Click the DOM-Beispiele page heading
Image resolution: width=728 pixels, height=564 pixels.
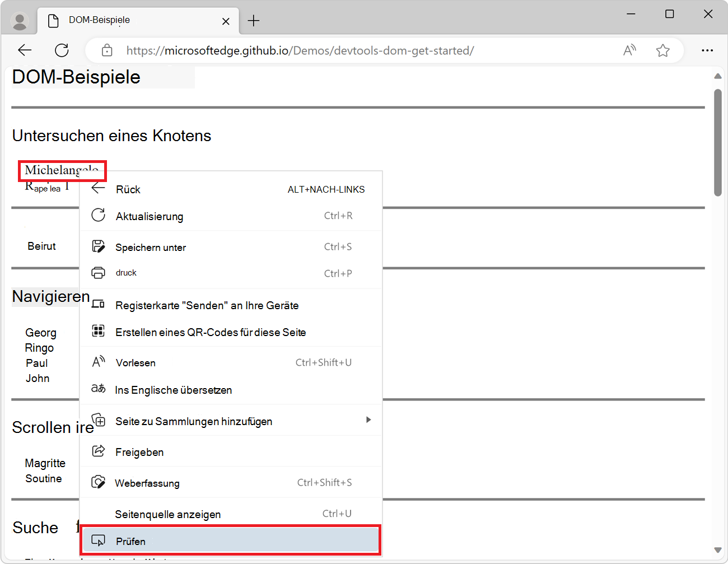coord(76,77)
